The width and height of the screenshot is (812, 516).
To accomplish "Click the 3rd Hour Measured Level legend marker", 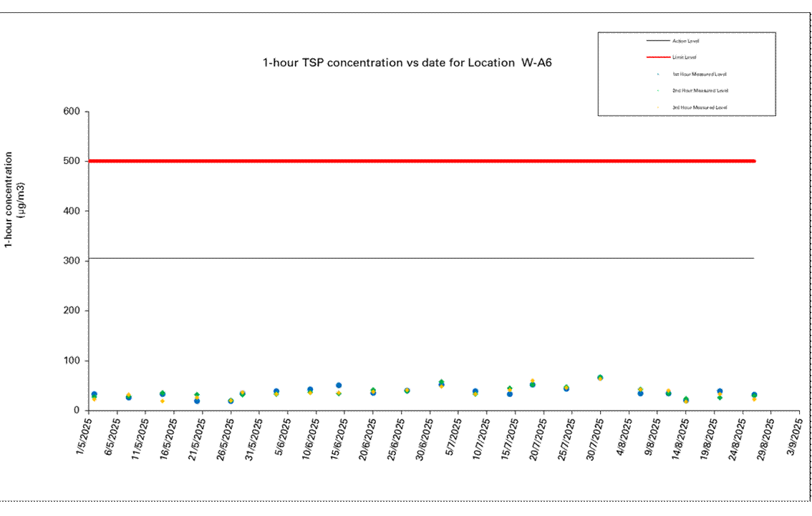I will pyautogui.click(x=659, y=107).
